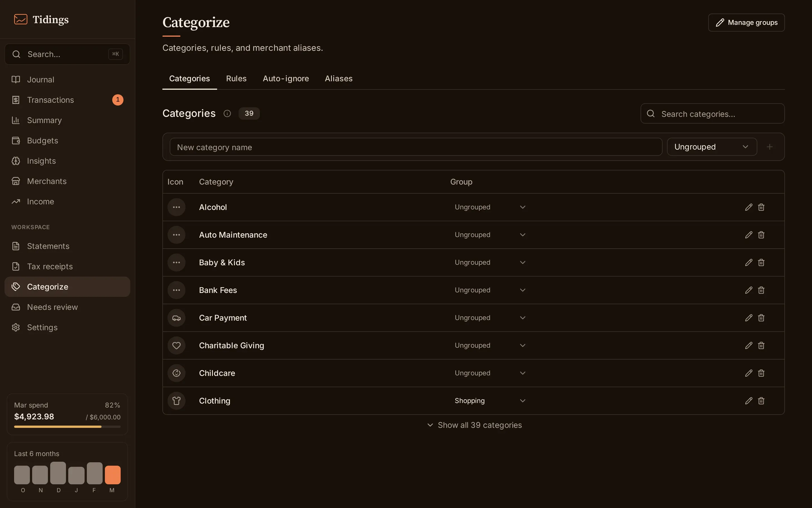
Task: Click the Tidings logo icon
Action: (x=21, y=19)
